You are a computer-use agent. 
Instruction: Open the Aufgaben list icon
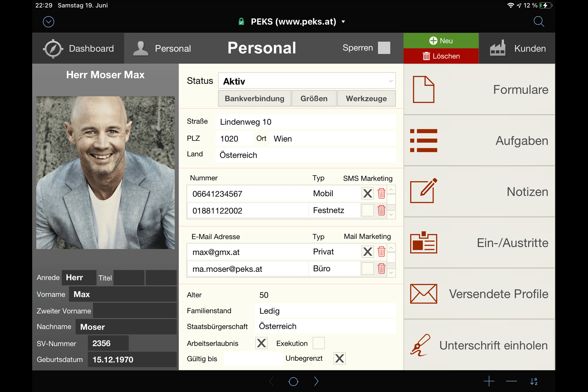pos(423,140)
